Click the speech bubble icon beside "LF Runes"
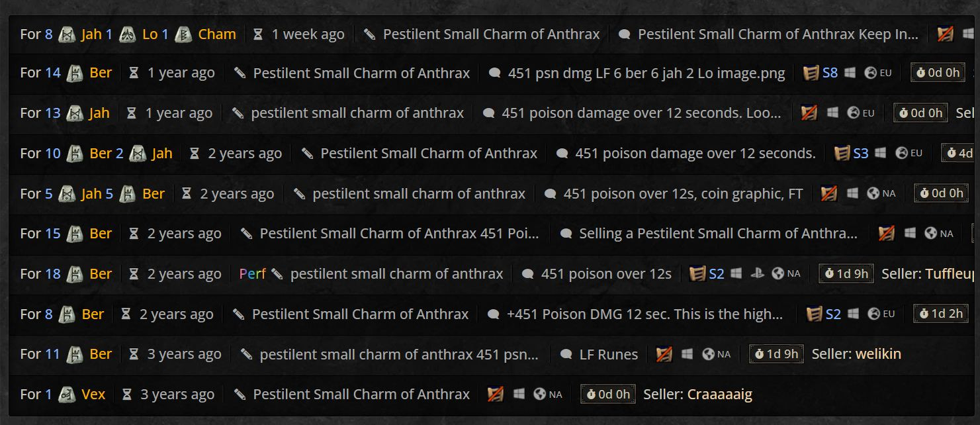980x425 pixels. pos(566,354)
